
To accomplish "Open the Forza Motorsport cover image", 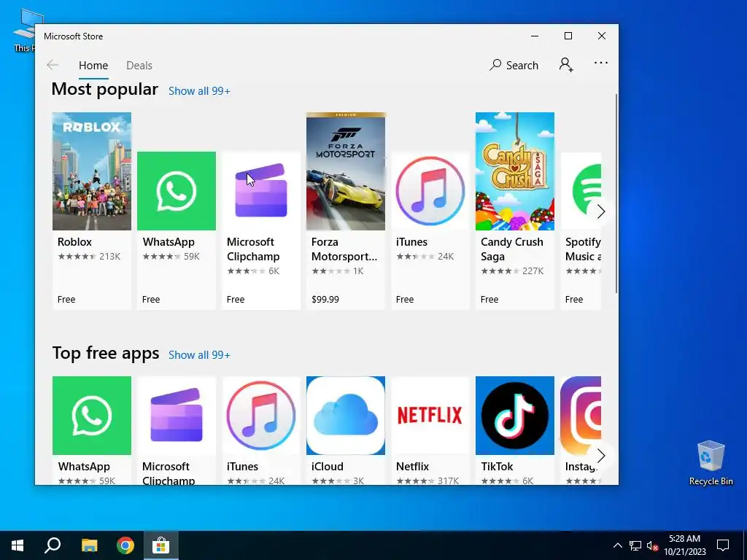I will click(x=345, y=171).
